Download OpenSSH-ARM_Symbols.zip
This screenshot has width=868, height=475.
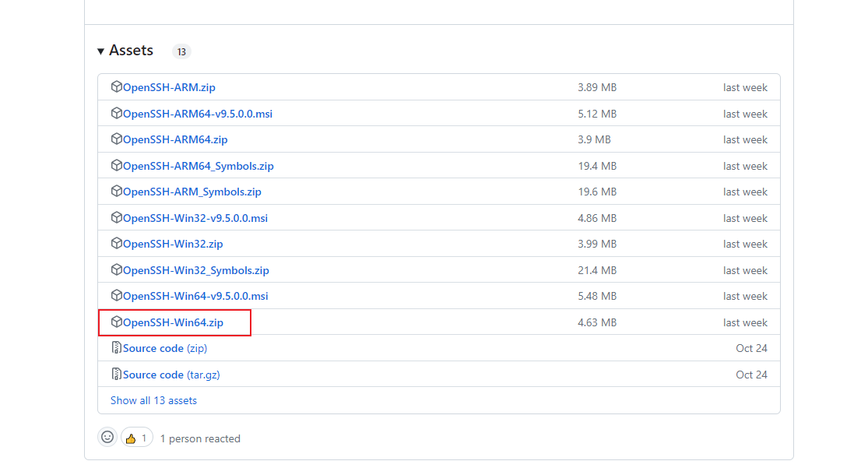click(192, 192)
